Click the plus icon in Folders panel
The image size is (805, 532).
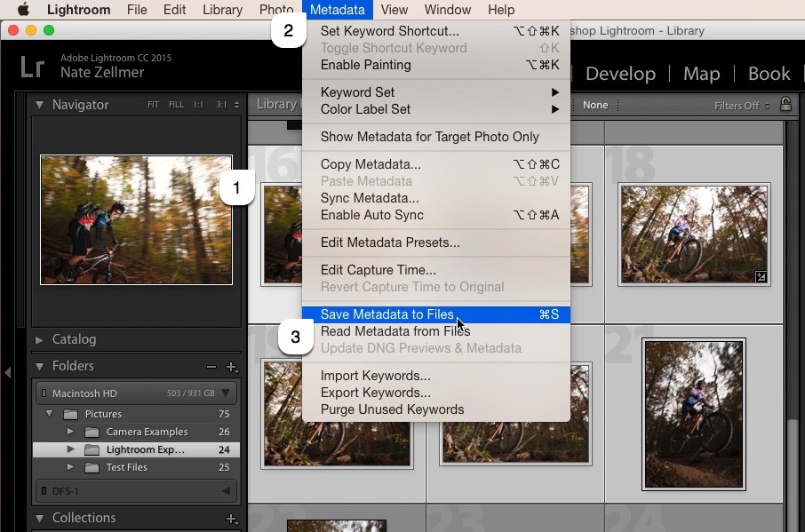tap(232, 367)
